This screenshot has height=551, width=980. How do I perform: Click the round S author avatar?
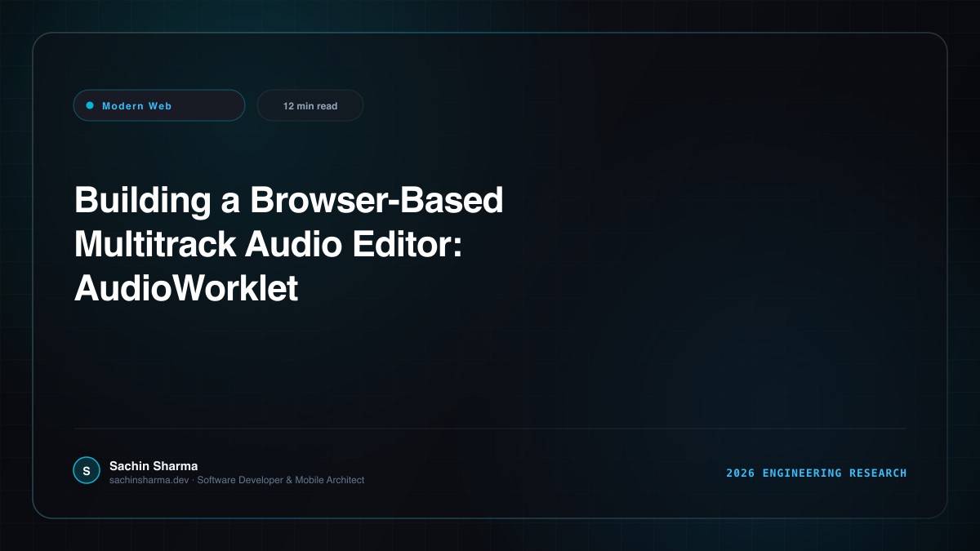pyautogui.click(x=87, y=470)
